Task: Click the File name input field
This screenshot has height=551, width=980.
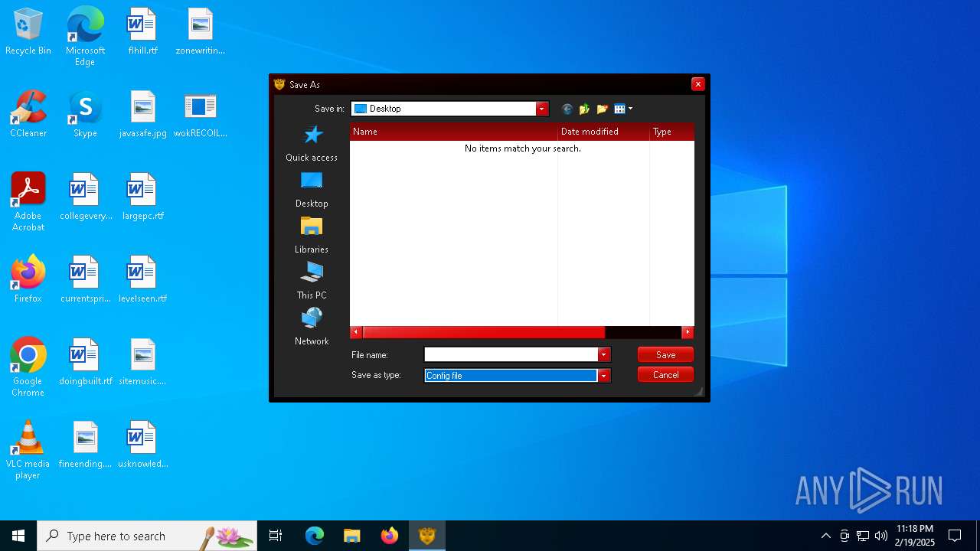Action: click(x=511, y=354)
